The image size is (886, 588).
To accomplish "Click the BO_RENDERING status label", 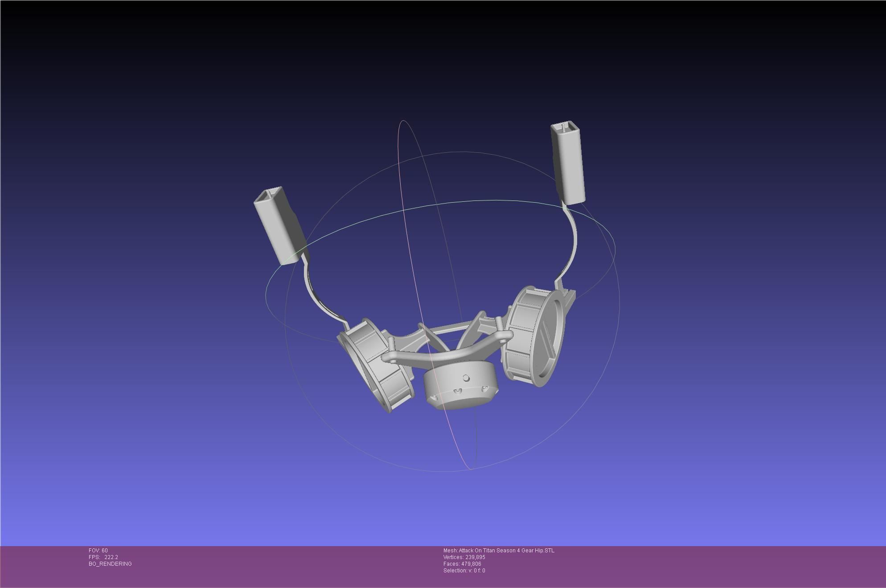I will click(110, 564).
